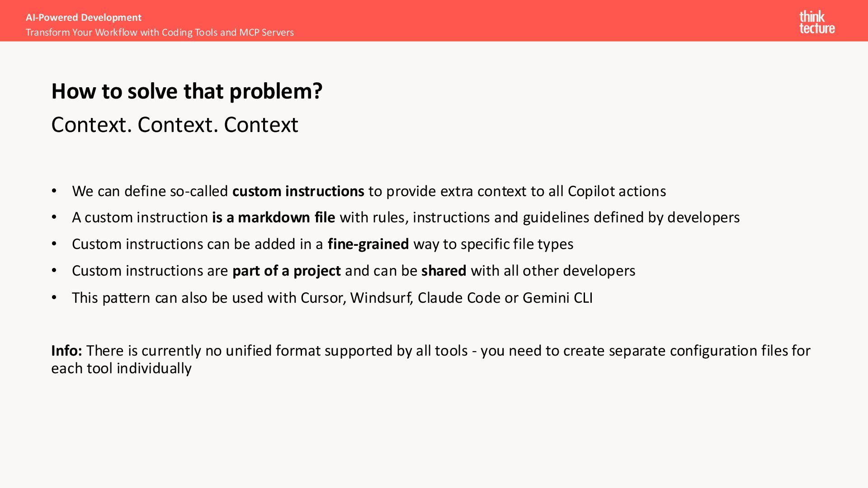Click the bold phrase 'is a markdown file'
The height and width of the screenshot is (488, 868).
[274, 217]
